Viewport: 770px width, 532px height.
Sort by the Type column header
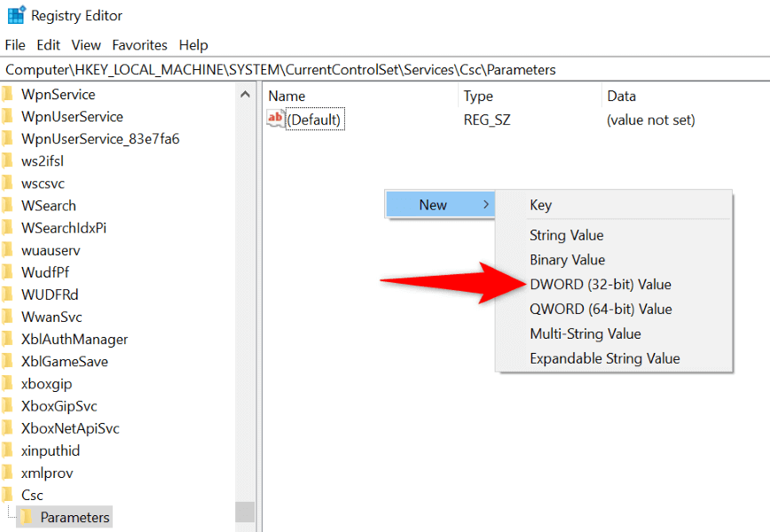tap(478, 96)
